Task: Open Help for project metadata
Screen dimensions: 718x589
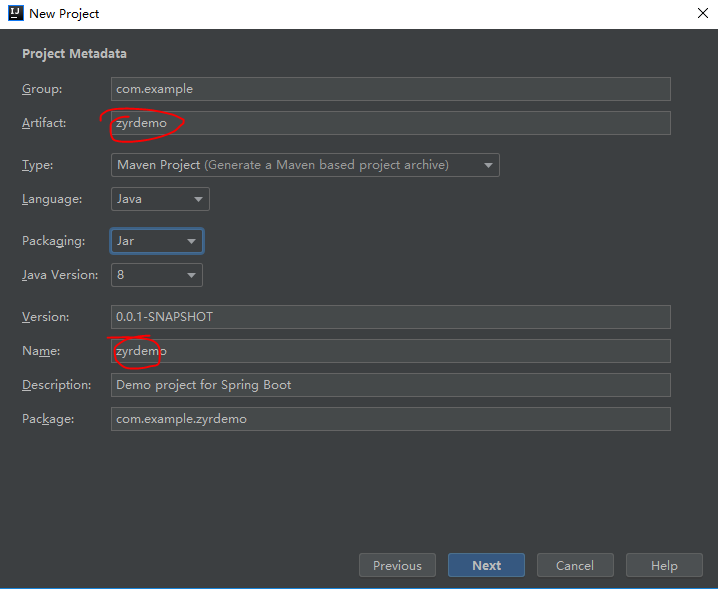Action: coord(664,565)
